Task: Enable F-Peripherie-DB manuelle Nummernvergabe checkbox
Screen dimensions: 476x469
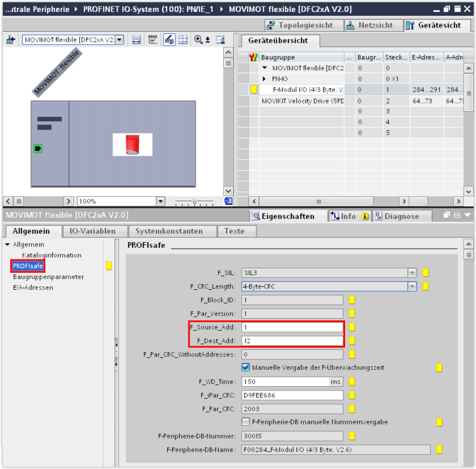Action: (246, 422)
